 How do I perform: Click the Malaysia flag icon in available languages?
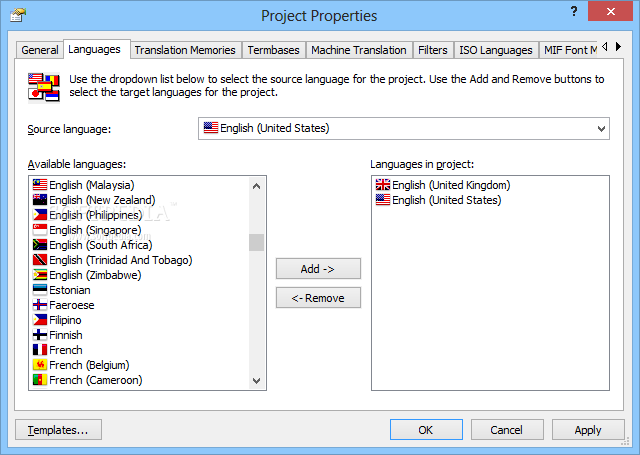[40, 185]
